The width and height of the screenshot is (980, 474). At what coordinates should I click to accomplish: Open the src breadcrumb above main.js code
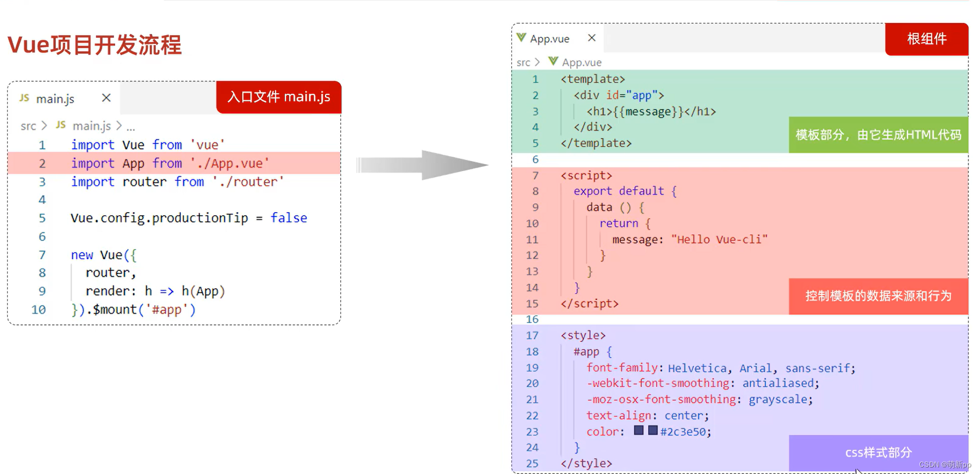point(29,126)
